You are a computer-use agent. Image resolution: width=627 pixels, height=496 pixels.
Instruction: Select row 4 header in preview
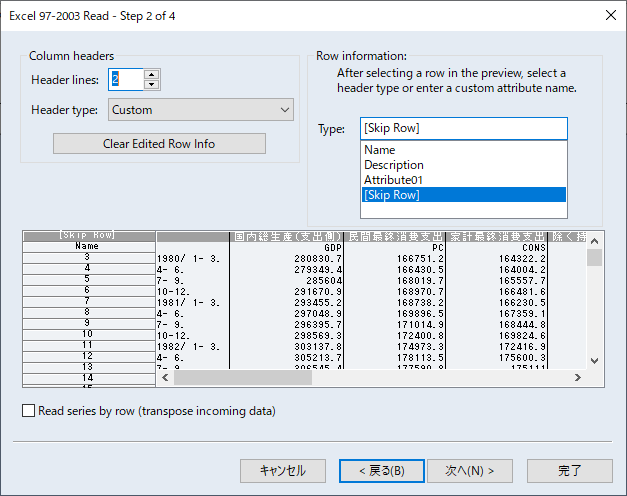click(x=89, y=268)
